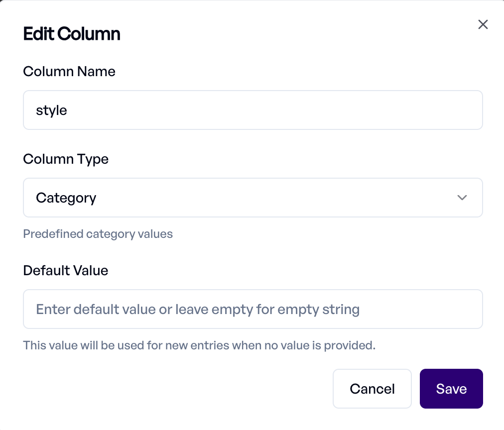Click the empty area right of 'Category' in the dropdown
The width and height of the screenshot is (504, 430).
[274, 198]
